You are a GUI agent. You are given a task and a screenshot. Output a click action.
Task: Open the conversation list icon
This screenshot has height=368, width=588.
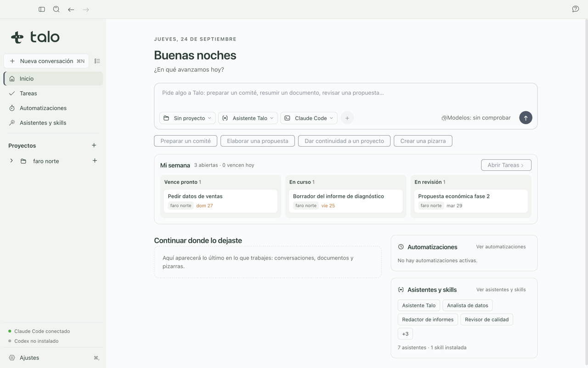tap(97, 61)
